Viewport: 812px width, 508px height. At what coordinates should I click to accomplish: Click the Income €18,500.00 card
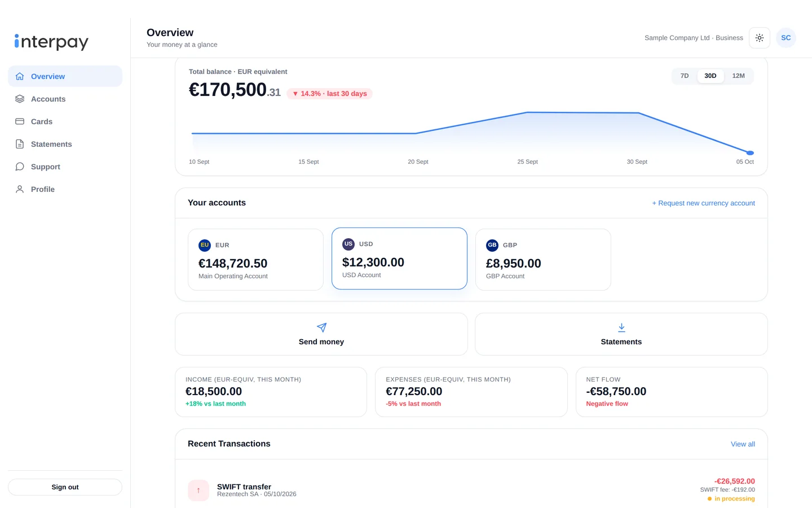[x=271, y=392]
